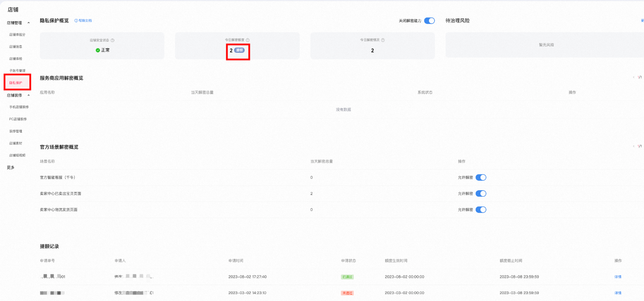
Task: Click the 卖家中心已卖出宝贝页面 scene name
Action: click(61, 194)
